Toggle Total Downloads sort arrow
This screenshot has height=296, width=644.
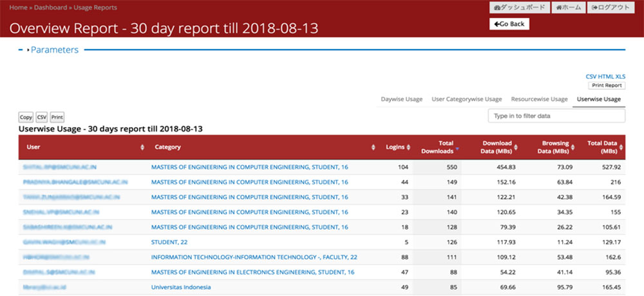click(457, 149)
